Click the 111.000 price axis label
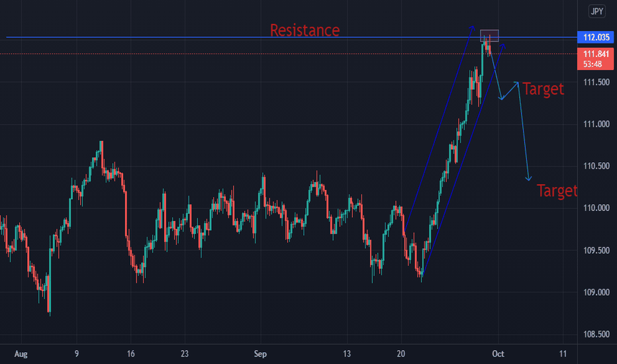 tap(596, 124)
